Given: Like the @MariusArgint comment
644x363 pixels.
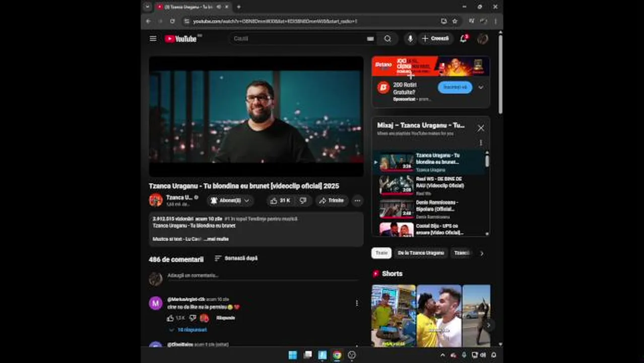Looking at the screenshot, I should (x=170, y=318).
